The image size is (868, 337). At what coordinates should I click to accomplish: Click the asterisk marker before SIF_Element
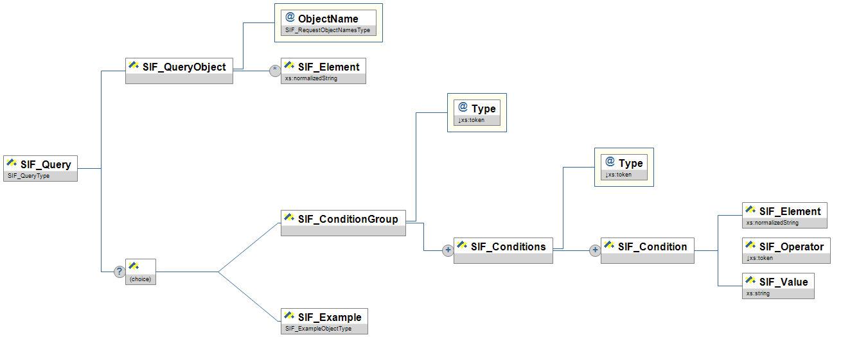(x=275, y=71)
